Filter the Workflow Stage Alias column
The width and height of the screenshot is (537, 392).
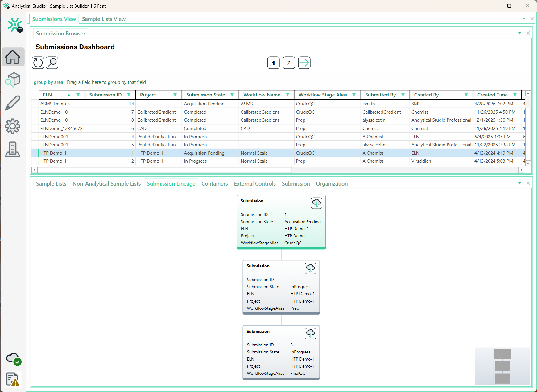coord(354,95)
